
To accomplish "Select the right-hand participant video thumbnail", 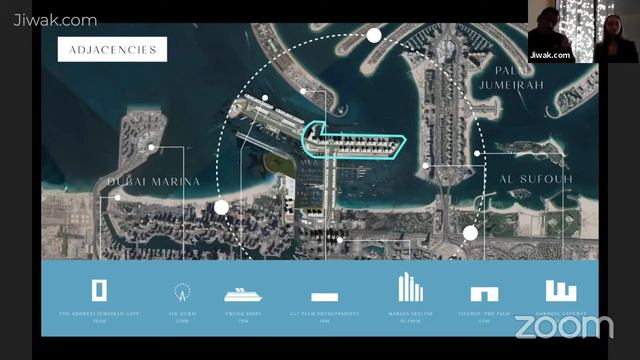I will pyautogui.click(x=617, y=31).
